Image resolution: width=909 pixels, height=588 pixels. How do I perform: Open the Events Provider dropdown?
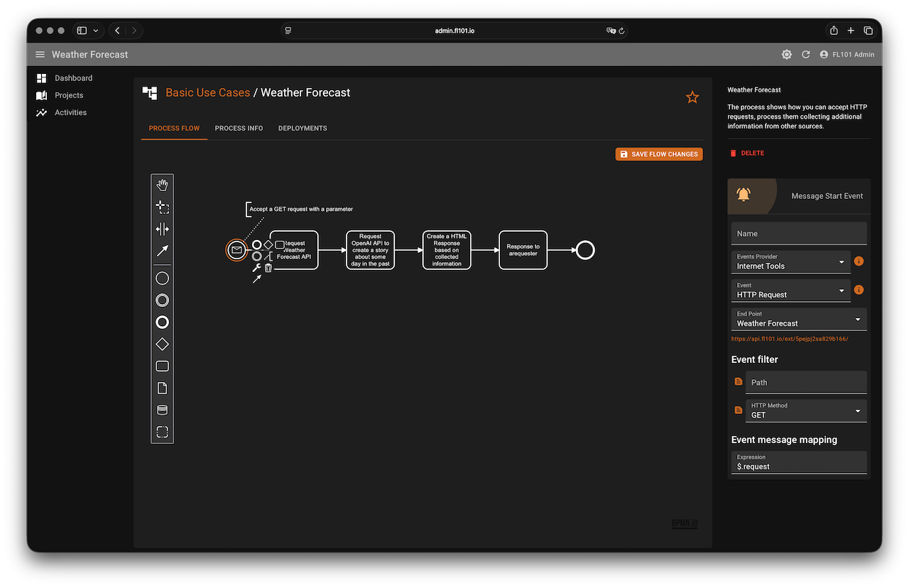pyautogui.click(x=790, y=262)
